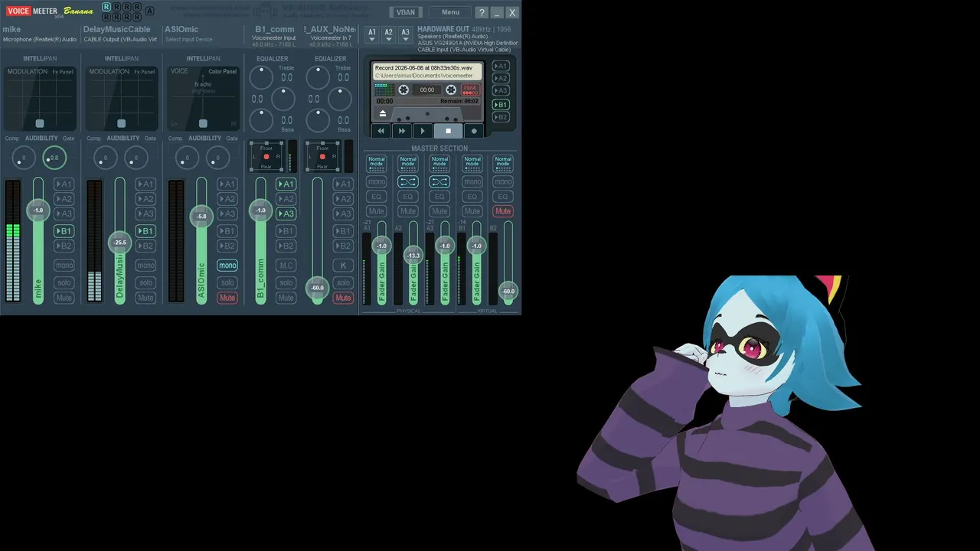The width and height of the screenshot is (980, 551).
Task: Click the B1_comm Bass equalizer knob
Action: point(261,120)
